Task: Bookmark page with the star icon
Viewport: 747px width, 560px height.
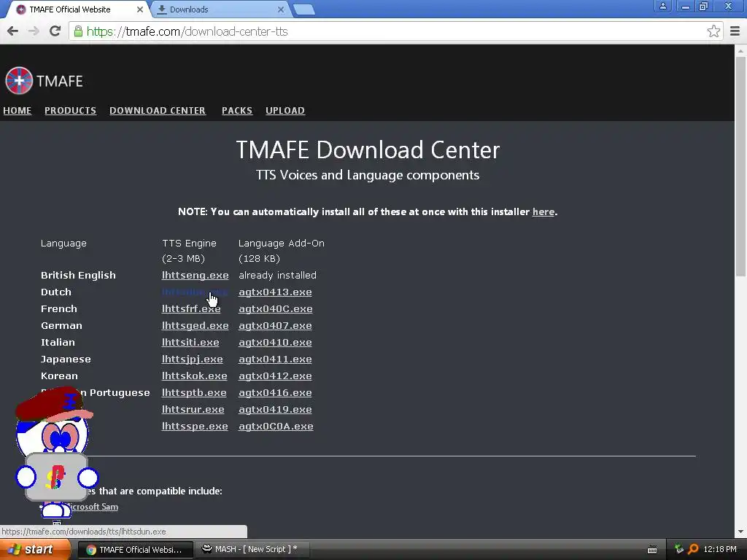Action: point(713,31)
